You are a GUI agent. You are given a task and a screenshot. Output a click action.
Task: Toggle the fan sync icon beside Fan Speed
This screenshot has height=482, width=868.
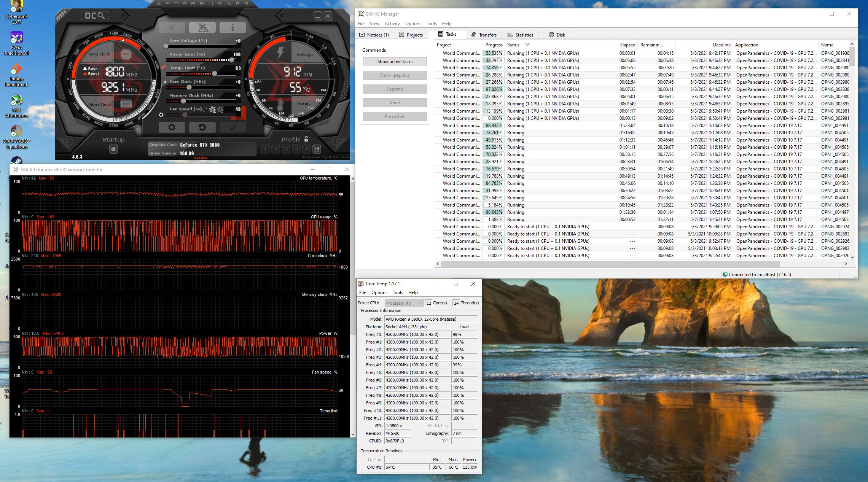205,110
